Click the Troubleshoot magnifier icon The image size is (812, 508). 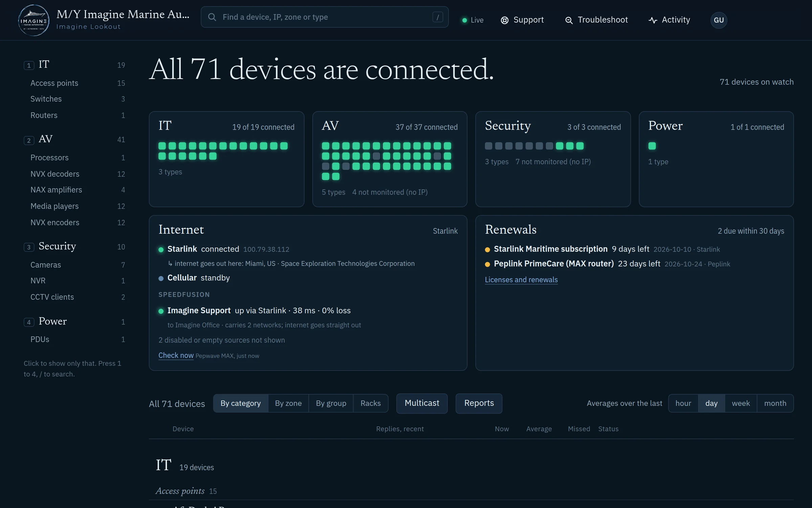[x=569, y=20]
